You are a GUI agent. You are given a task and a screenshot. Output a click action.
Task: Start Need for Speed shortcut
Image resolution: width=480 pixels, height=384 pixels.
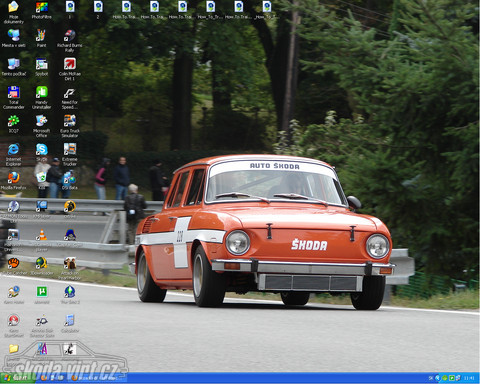[x=69, y=92]
